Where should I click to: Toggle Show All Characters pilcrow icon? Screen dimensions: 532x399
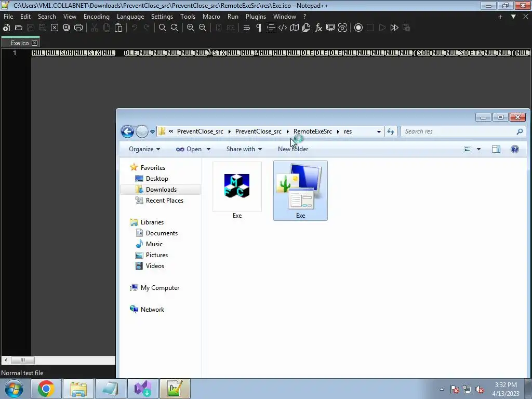(x=259, y=28)
